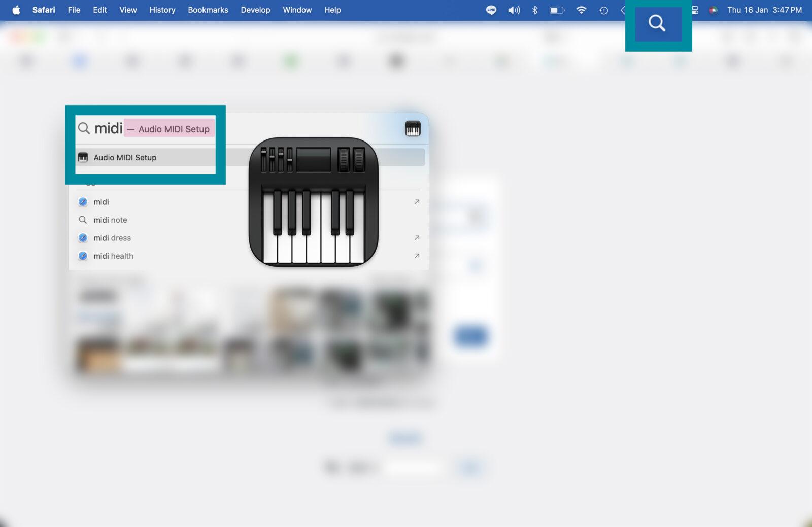The image size is (812, 527).
Task: Open the Apple menu
Action: click(x=16, y=10)
